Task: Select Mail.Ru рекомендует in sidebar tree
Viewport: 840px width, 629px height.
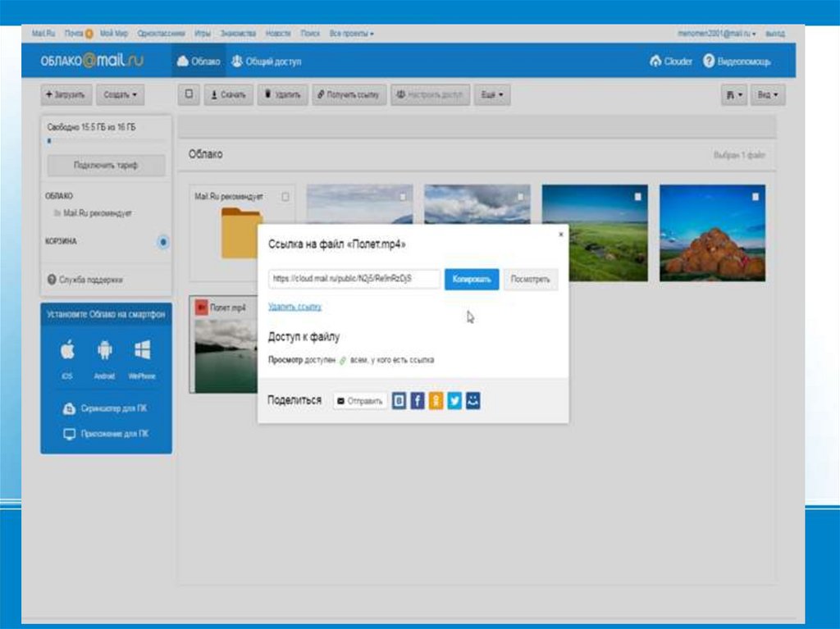Action: pos(92,213)
